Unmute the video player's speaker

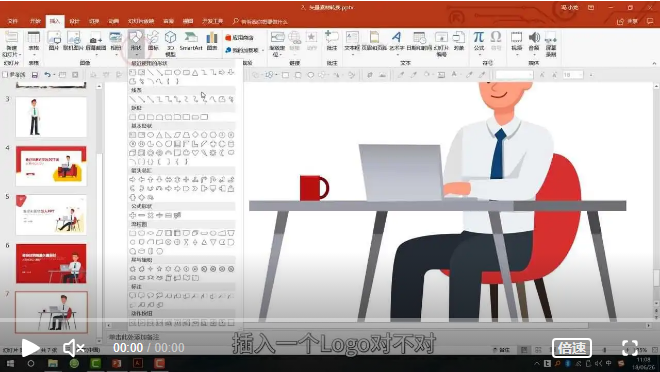(x=73, y=348)
